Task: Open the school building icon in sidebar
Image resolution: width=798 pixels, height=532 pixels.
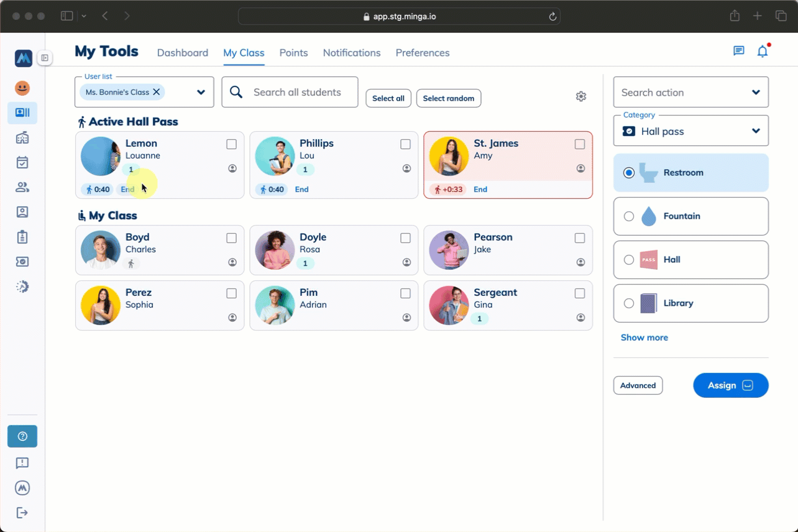Action: point(22,138)
